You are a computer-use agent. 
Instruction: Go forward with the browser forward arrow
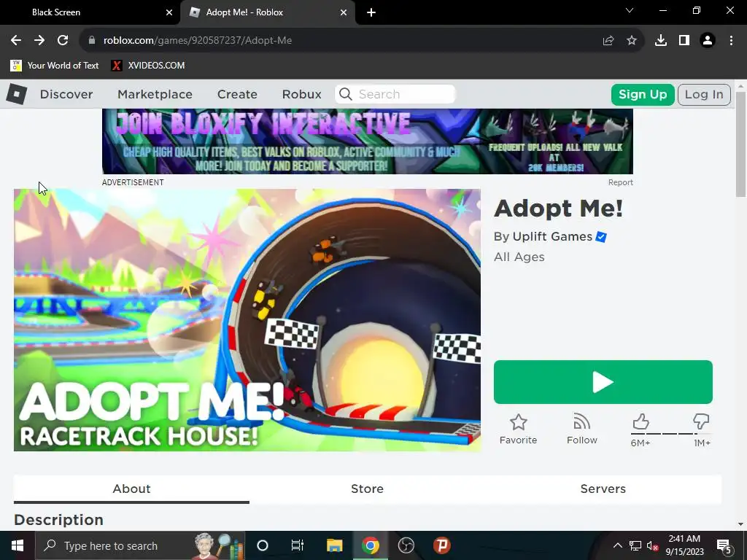coord(39,40)
